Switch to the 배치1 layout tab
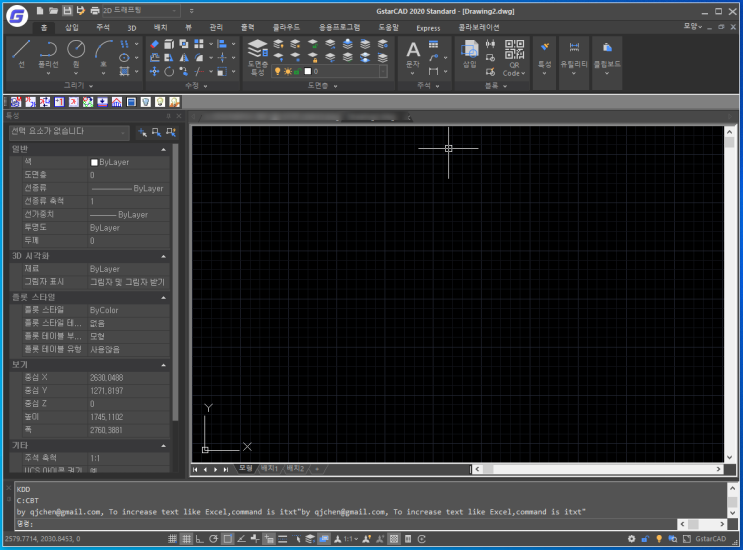This screenshot has width=743, height=550. pos(269,469)
